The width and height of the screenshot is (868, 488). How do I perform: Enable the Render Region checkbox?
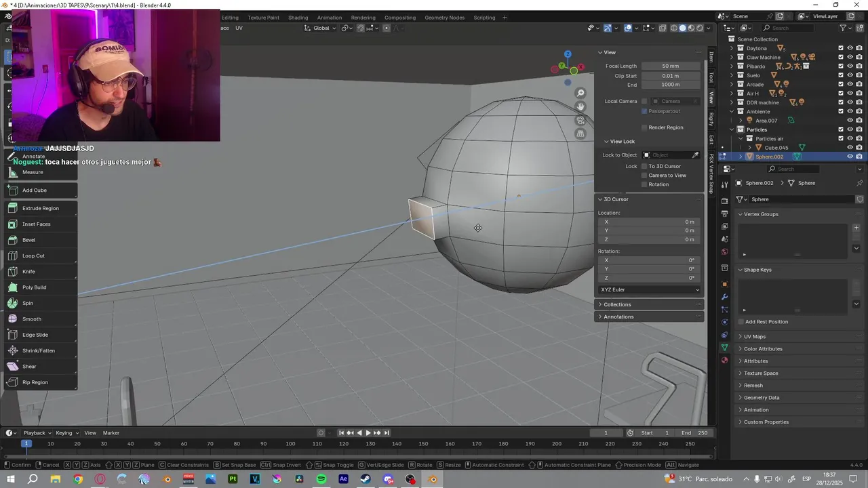[x=644, y=127]
